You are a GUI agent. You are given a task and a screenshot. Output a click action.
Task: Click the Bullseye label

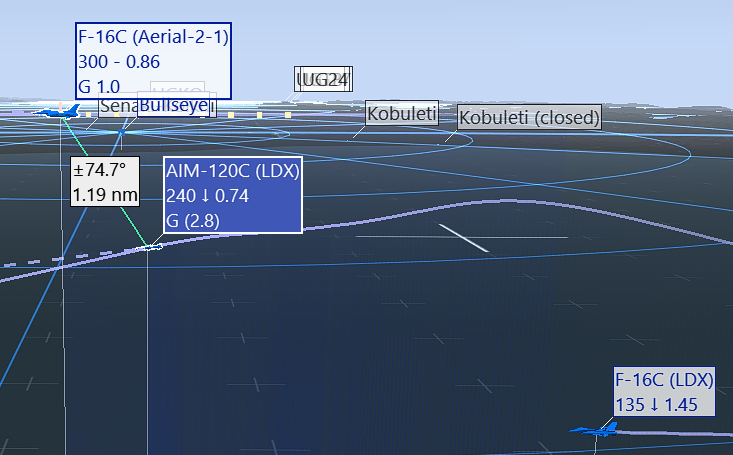coord(173,104)
